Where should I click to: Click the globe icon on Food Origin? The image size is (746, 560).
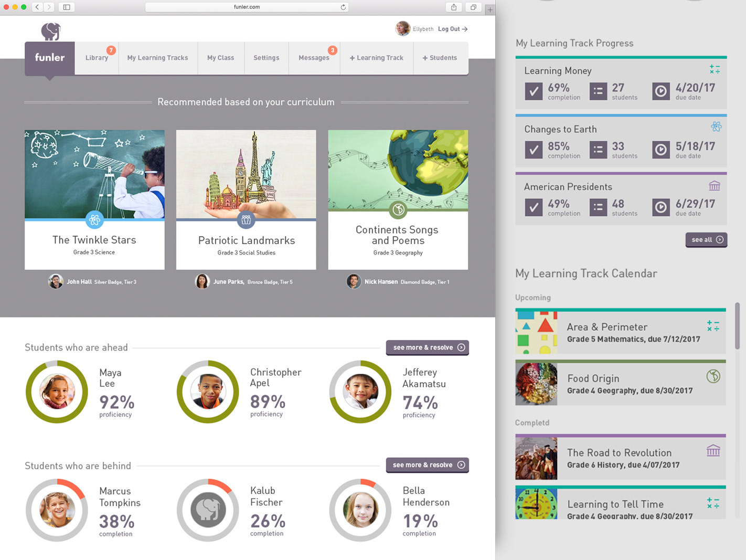click(713, 376)
